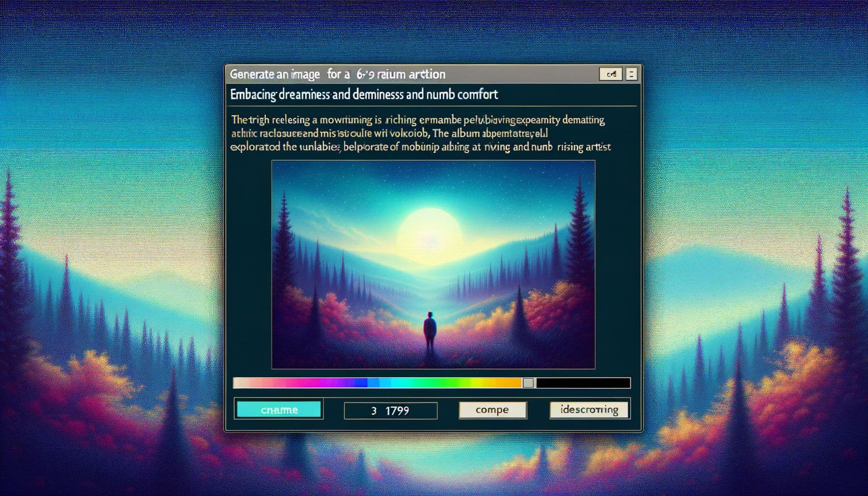Click the description line starting "The trigh releasing"
The width and height of the screenshot is (868, 496).
click(x=418, y=120)
